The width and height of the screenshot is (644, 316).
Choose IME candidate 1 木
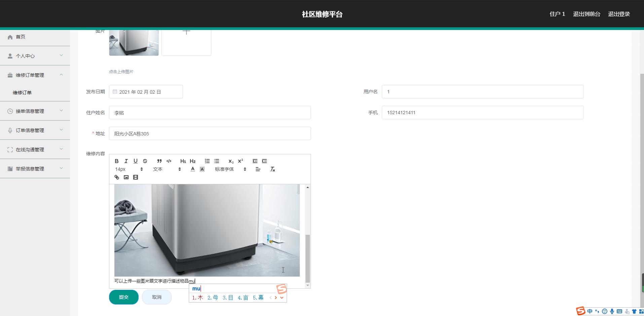pyautogui.click(x=198, y=297)
